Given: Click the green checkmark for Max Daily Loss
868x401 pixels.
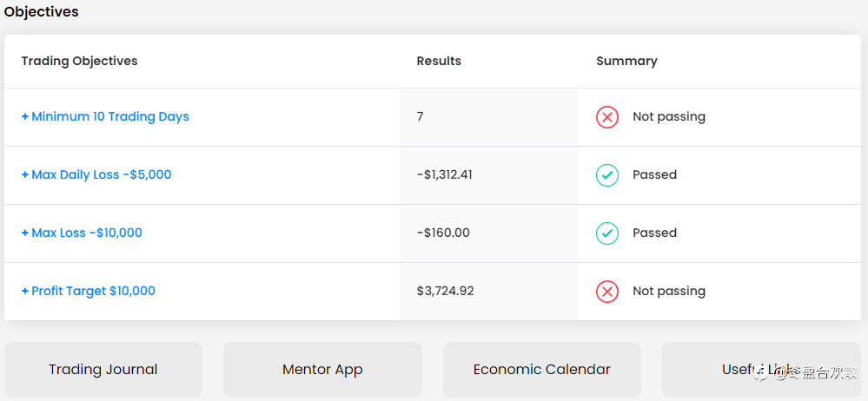Looking at the screenshot, I should tap(606, 174).
